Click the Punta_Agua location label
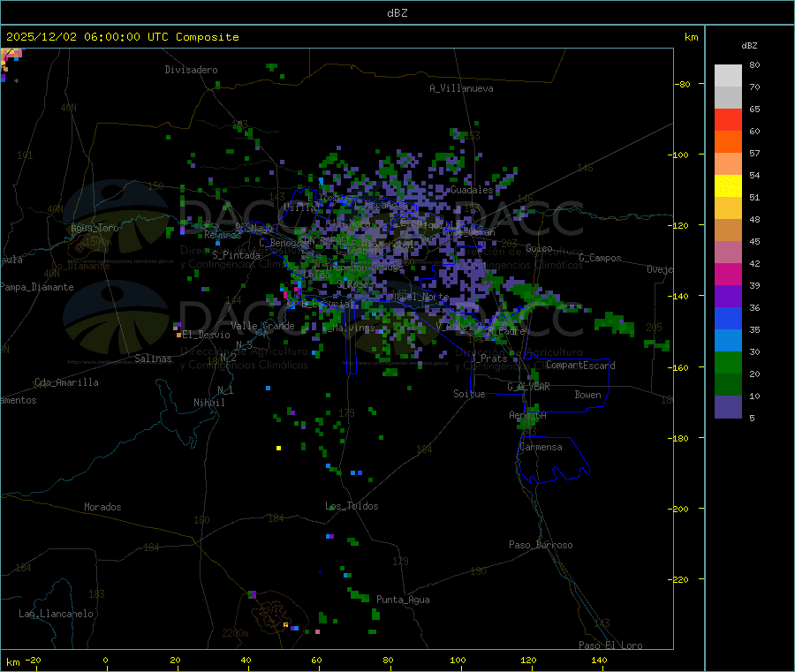The image size is (795, 672). [403, 600]
